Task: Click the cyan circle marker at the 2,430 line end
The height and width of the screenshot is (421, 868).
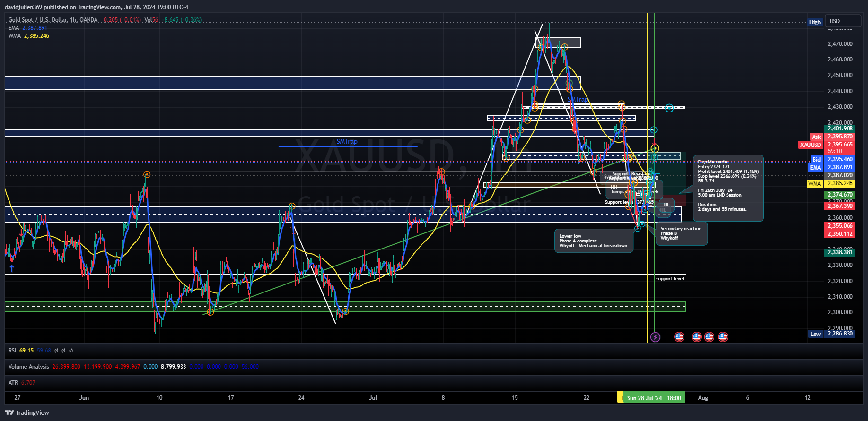Action: (669, 108)
